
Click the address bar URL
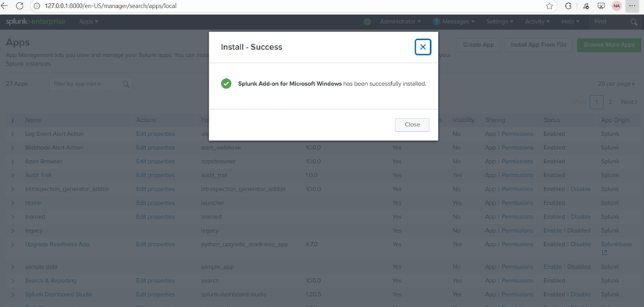pyautogui.click(x=111, y=6)
